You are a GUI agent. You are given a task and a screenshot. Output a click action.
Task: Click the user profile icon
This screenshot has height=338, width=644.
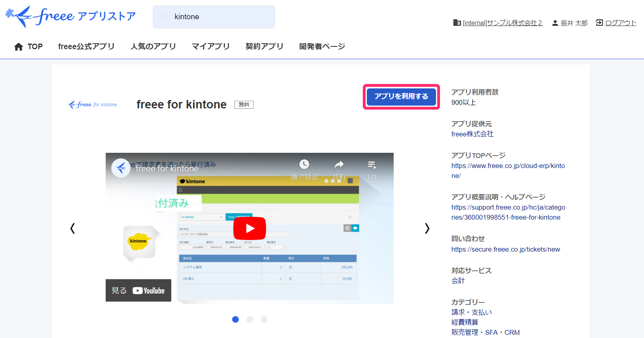pyautogui.click(x=555, y=23)
